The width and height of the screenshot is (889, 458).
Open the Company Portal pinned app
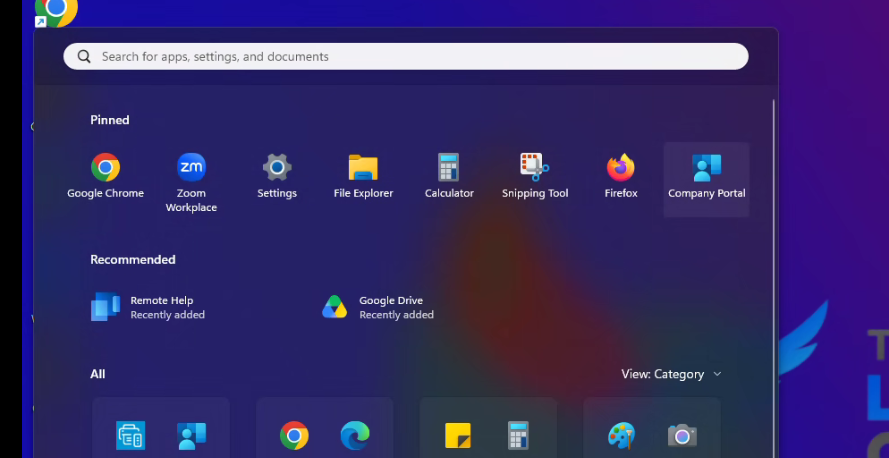[706, 179]
